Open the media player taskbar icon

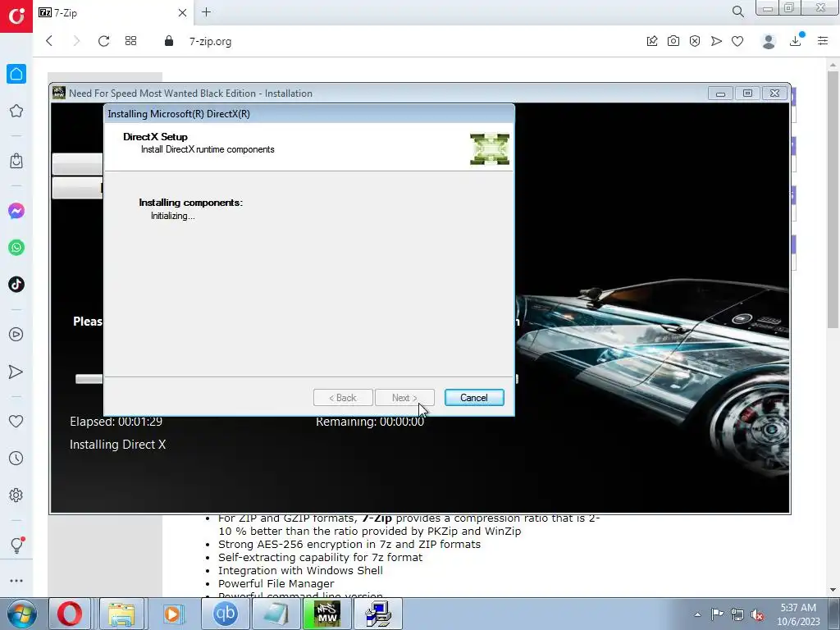point(172,614)
